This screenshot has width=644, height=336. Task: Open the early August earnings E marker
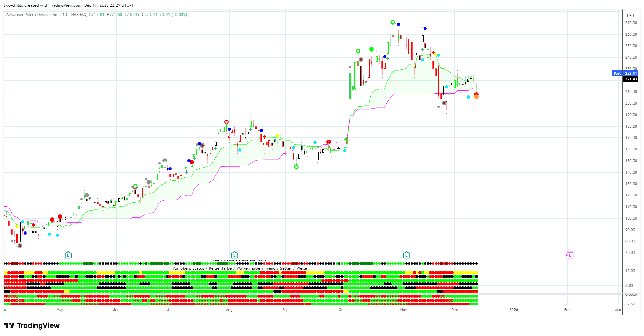tap(234, 255)
